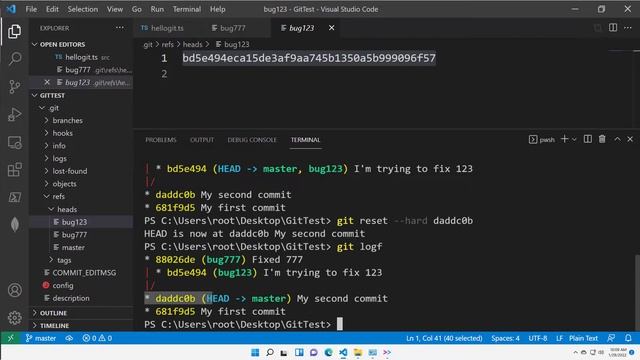Open notifications bell in status bar

tap(628, 338)
